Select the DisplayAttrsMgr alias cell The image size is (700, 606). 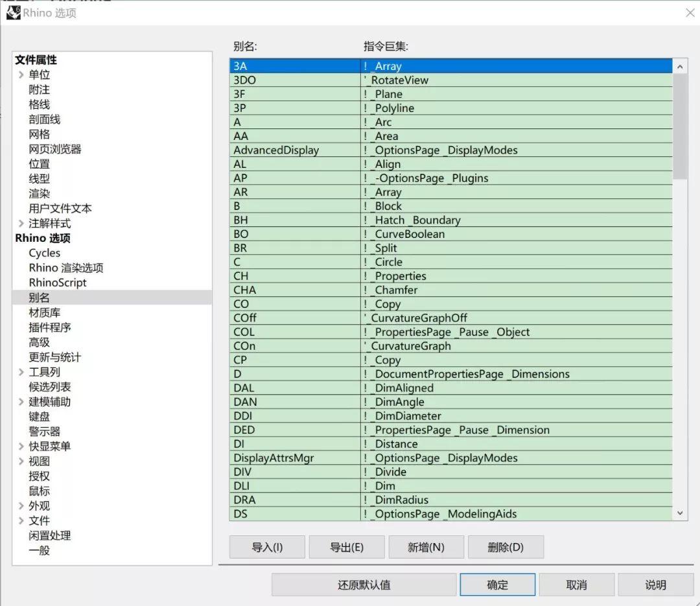click(295, 458)
